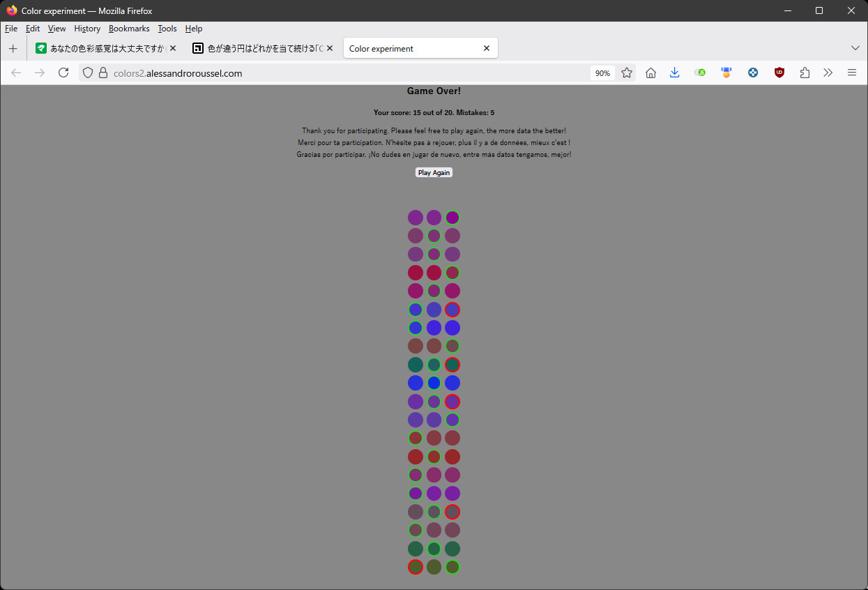This screenshot has height=590, width=868.
Task: Reload the page with the refresh icon
Action: point(63,73)
